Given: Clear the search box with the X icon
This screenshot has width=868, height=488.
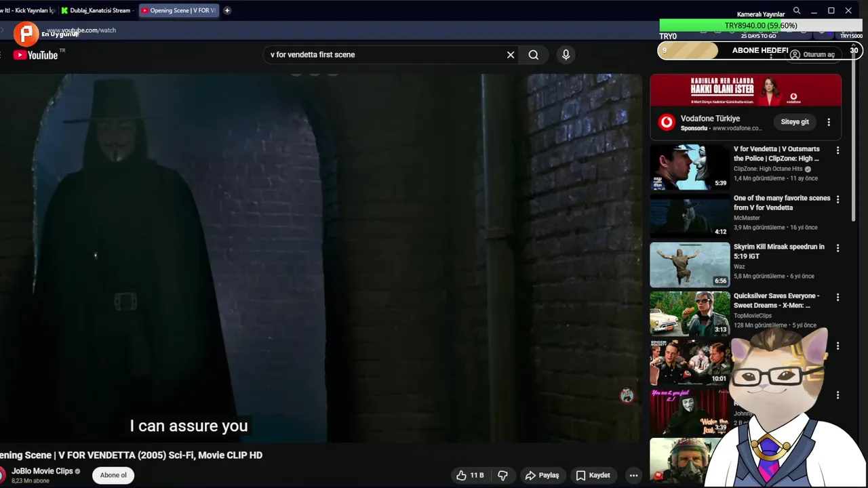Looking at the screenshot, I should coord(511,55).
